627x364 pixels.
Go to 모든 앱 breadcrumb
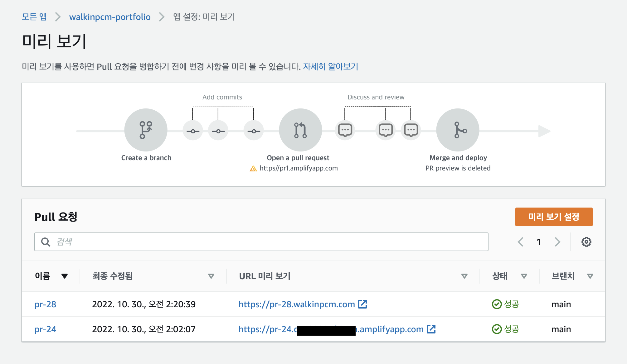pyautogui.click(x=34, y=17)
